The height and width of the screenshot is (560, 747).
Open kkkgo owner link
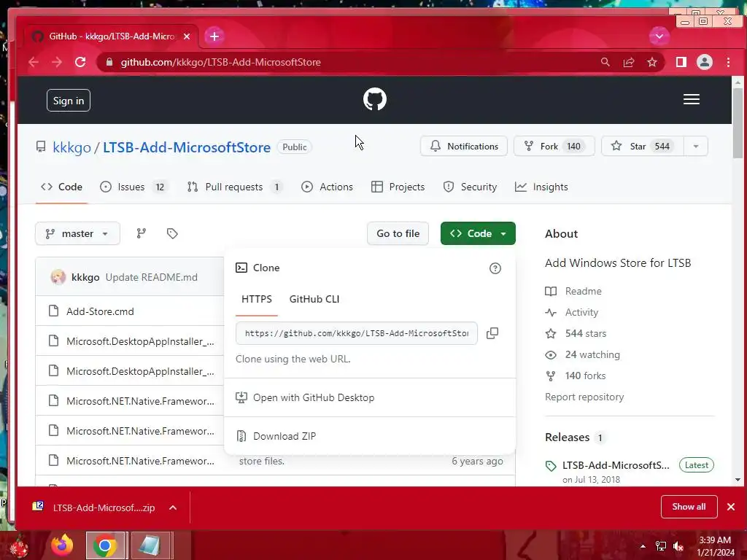pos(71,147)
